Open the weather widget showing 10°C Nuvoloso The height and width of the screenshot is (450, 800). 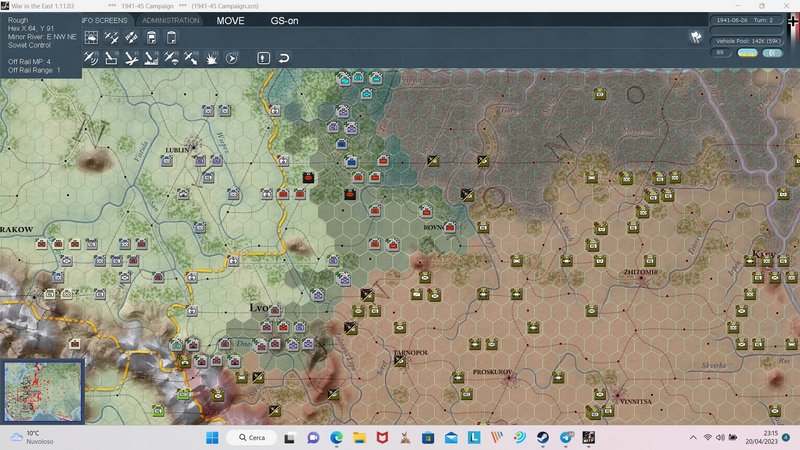click(x=32, y=437)
